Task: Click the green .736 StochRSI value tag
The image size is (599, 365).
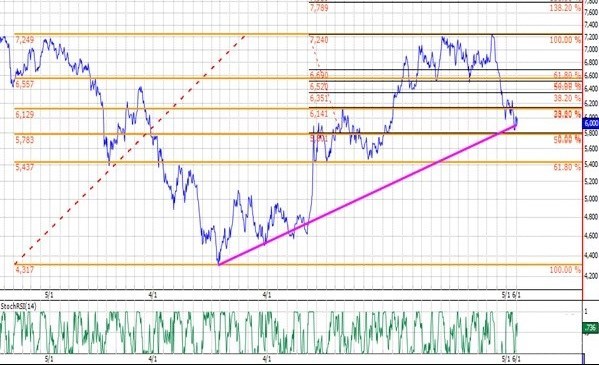Action: 591,328
